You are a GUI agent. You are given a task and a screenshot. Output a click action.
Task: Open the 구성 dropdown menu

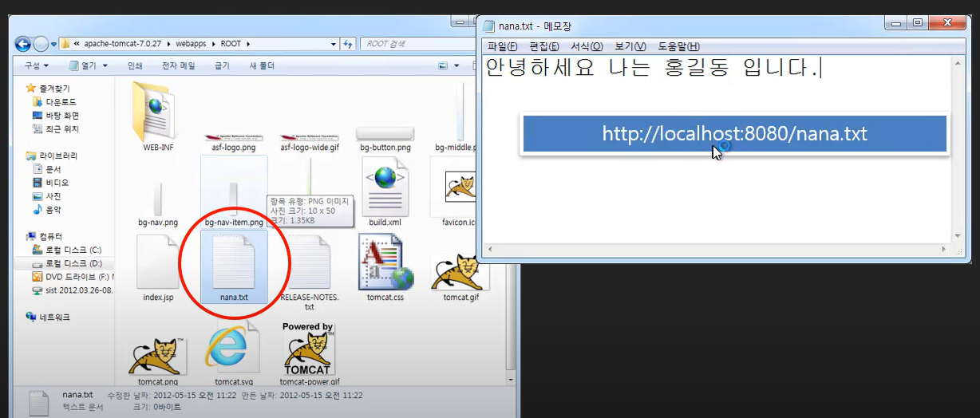coord(36,65)
